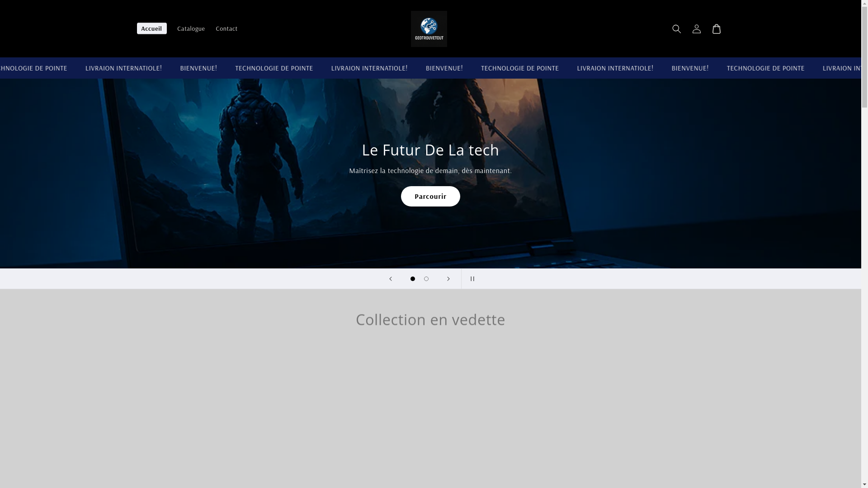Open Catalogue menu item
The height and width of the screenshot is (488, 868).
(x=191, y=28)
